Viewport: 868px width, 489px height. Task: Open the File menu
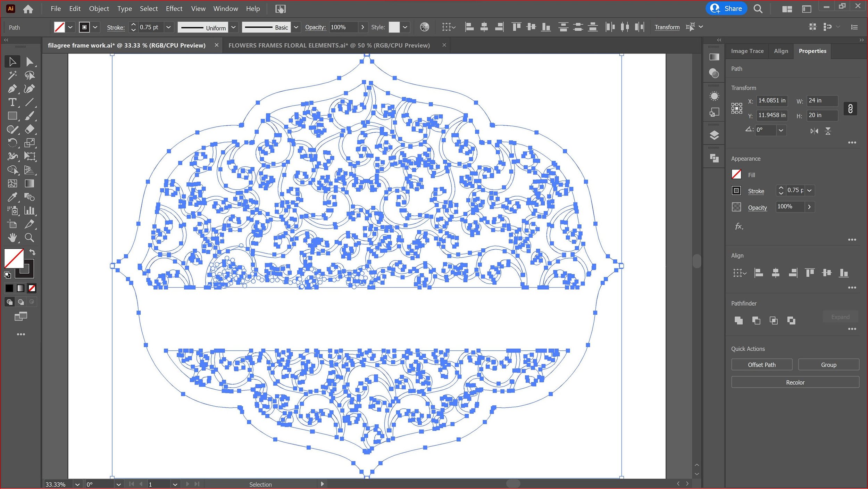click(56, 9)
